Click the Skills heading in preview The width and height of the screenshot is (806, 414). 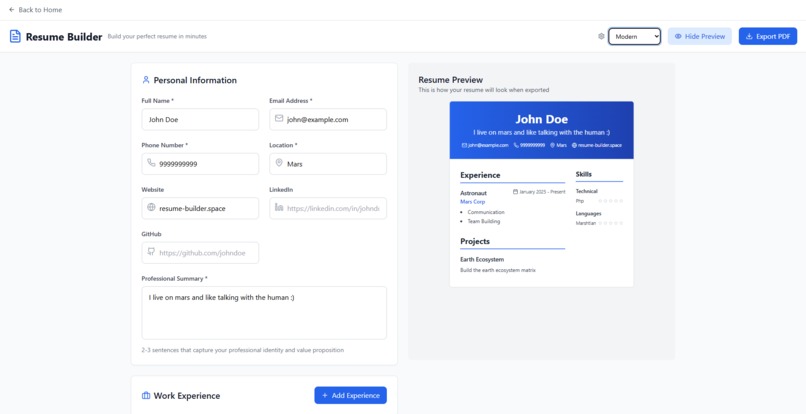pyautogui.click(x=583, y=174)
